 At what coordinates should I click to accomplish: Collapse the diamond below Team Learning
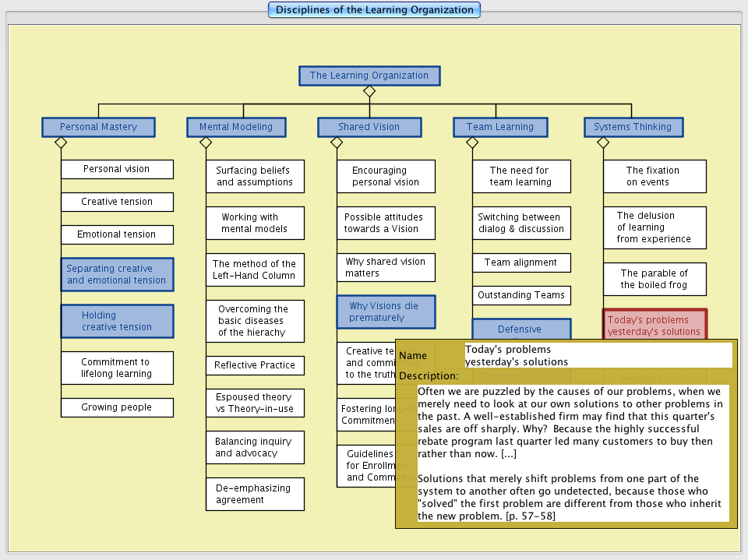[x=472, y=143]
